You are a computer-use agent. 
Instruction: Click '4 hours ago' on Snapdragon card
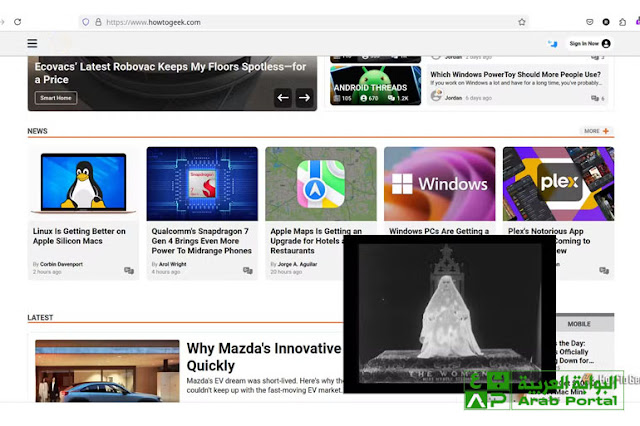click(166, 272)
